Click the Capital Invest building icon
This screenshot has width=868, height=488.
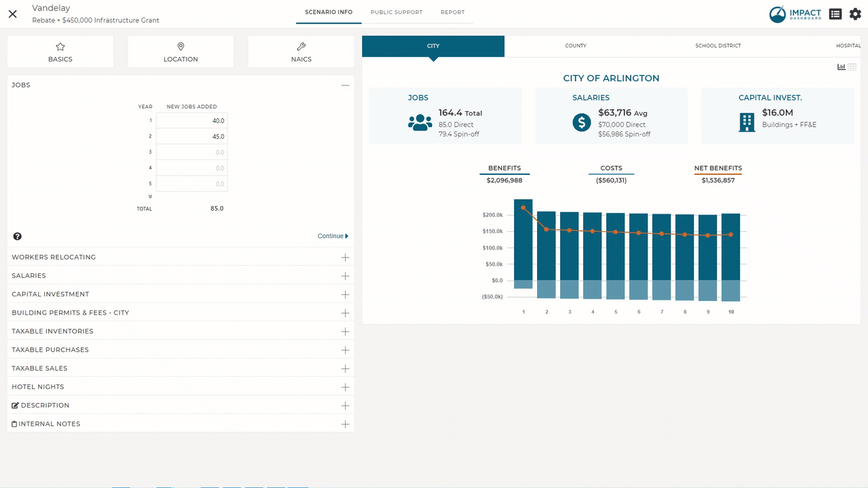pyautogui.click(x=747, y=123)
